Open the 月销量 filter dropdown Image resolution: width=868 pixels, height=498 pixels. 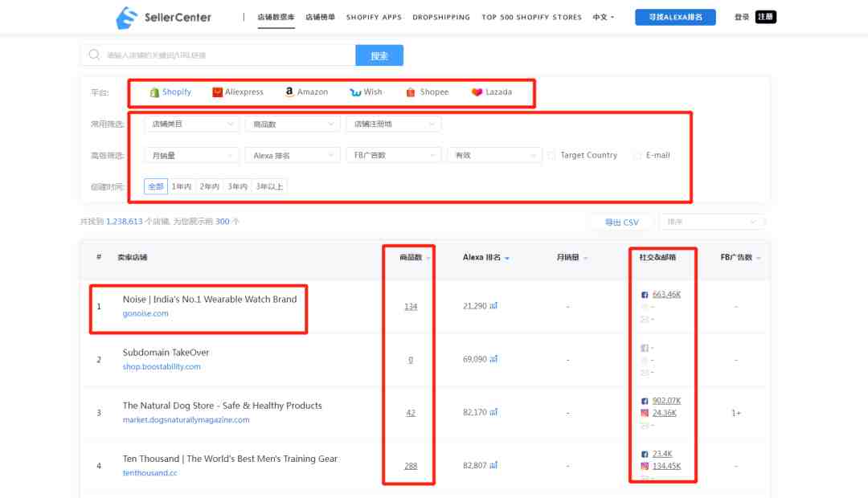coord(191,156)
